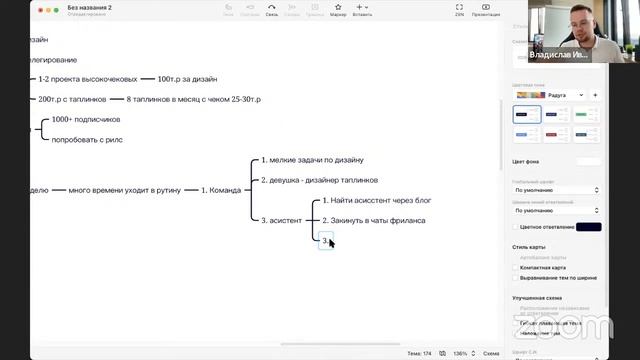Open the Маркер star icon in toolbar
This screenshot has height=360, width=640.
(338, 7)
